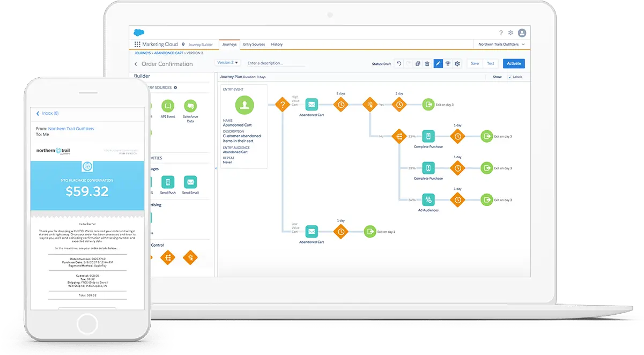The width and height of the screenshot is (644, 355).
Task: Select the Send Push activity icon
Action: (168, 183)
